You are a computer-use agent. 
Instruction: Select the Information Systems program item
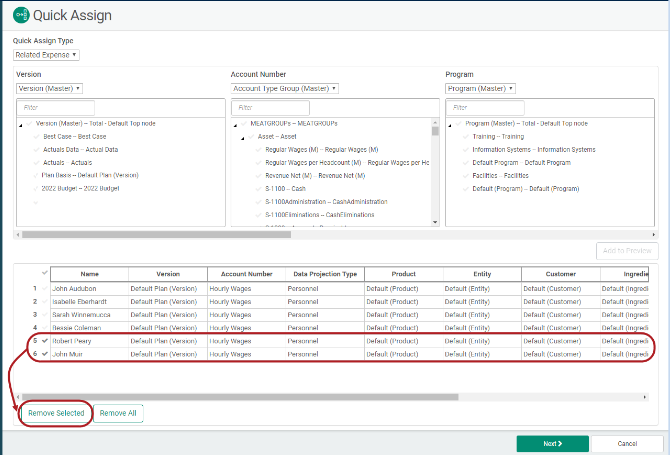coord(534,150)
